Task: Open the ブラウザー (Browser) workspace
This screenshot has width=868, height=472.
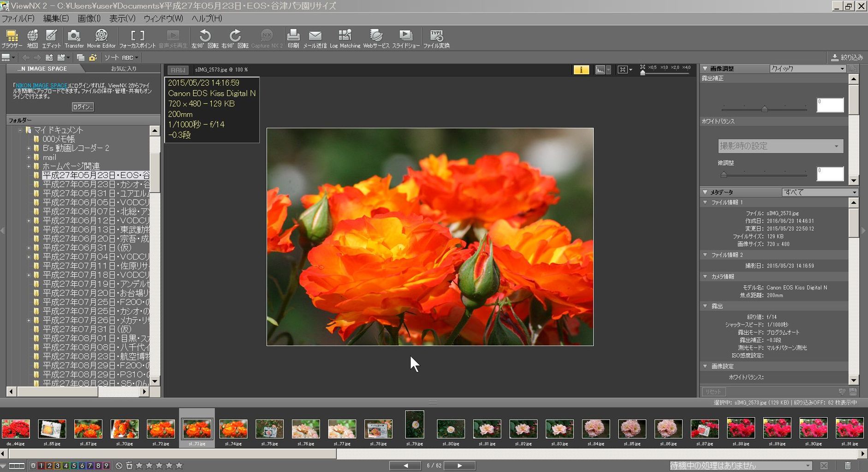Action: pyautogui.click(x=12, y=39)
